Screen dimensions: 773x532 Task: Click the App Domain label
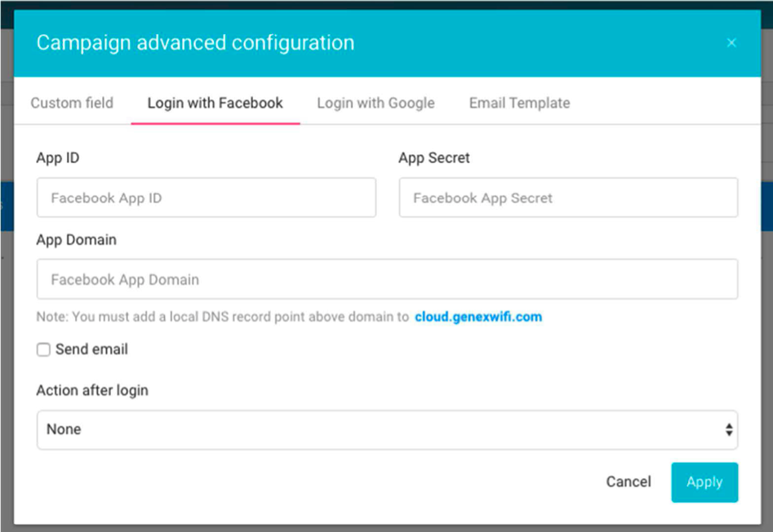click(77, 240)
